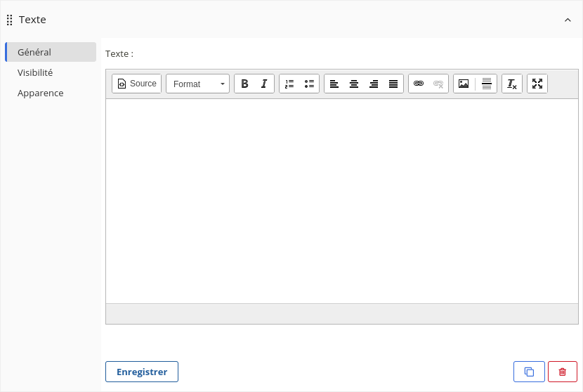
Task: Click the Enregistrer button
Action: tap(142, 372)
